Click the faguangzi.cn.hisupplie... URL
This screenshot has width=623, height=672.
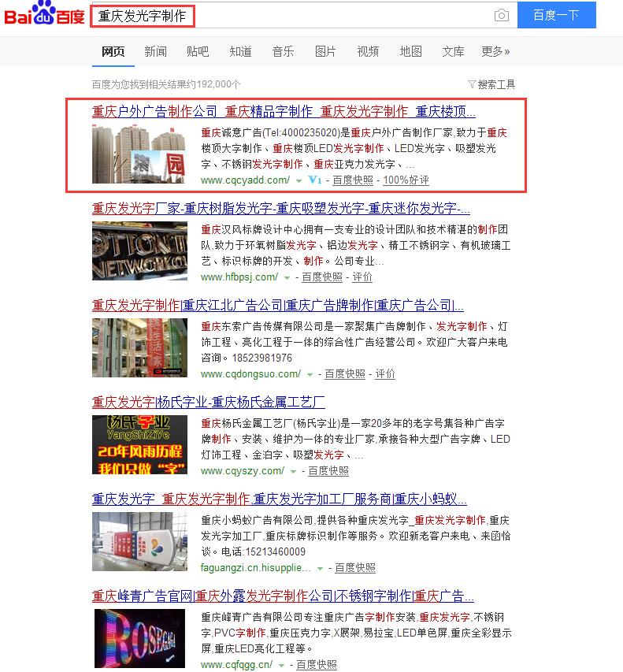(x=256, y=568)
